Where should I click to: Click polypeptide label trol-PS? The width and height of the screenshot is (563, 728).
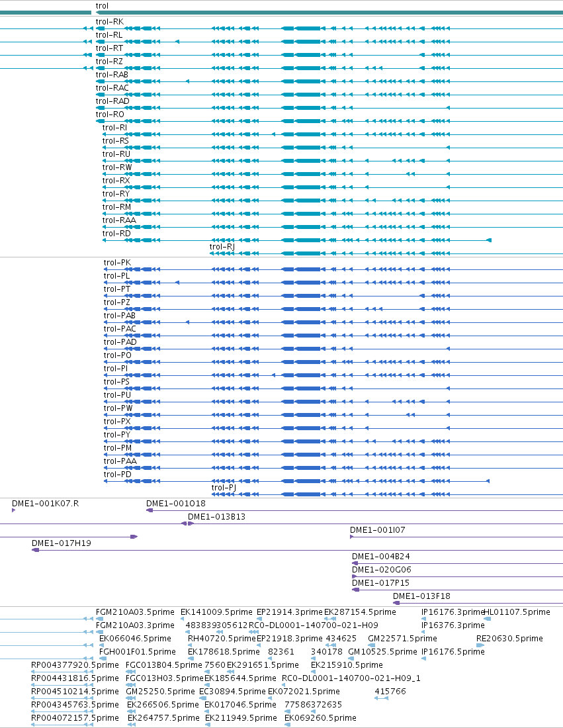116,382
